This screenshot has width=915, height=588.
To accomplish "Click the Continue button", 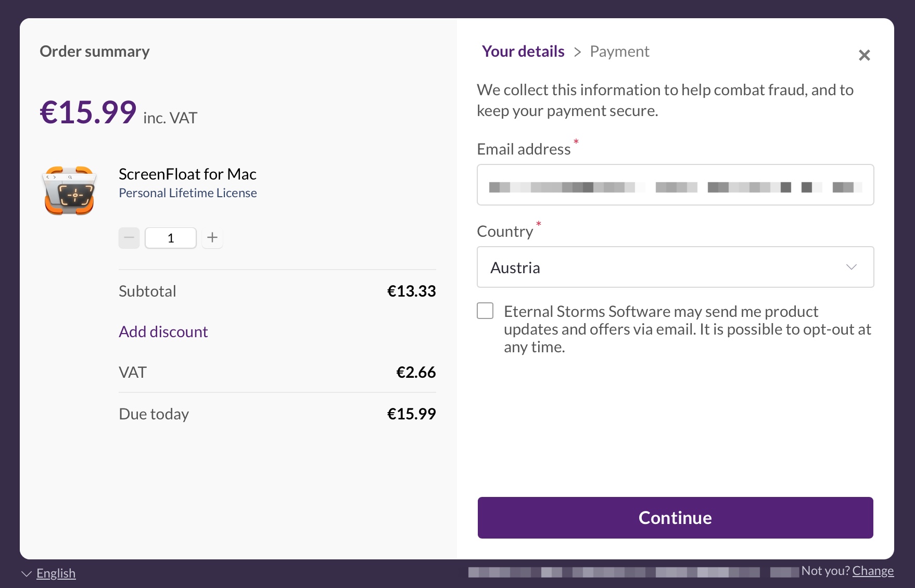I will pyautogui.click(x=675, y=518).
